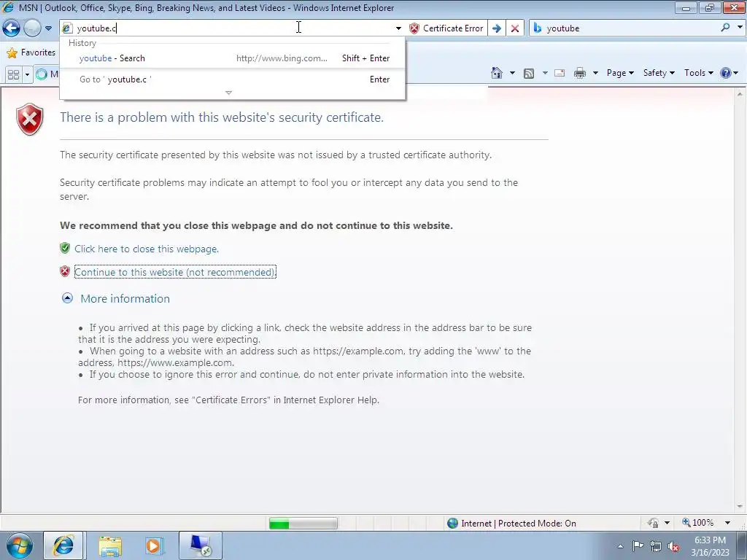Click the privacy lock status bar icon
747x560 pixels.
tap(653, 523)
